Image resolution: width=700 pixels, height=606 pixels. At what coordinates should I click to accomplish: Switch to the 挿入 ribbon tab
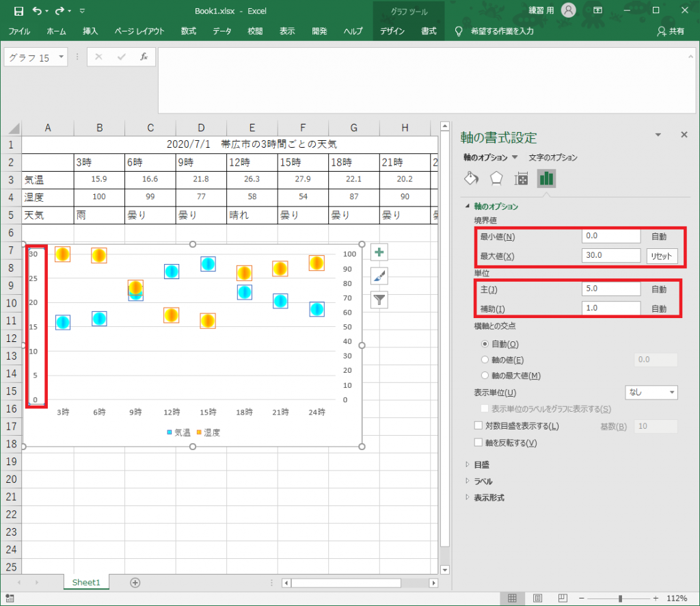click(90, 31)
